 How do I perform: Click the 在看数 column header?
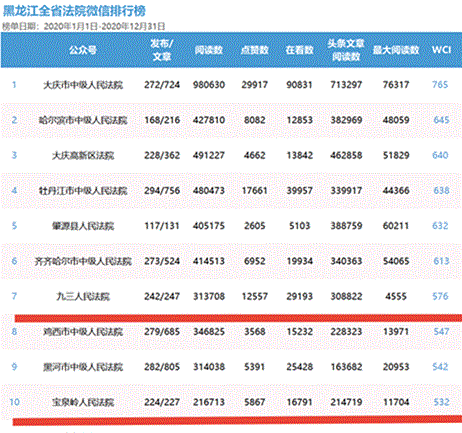pos(299,50)
